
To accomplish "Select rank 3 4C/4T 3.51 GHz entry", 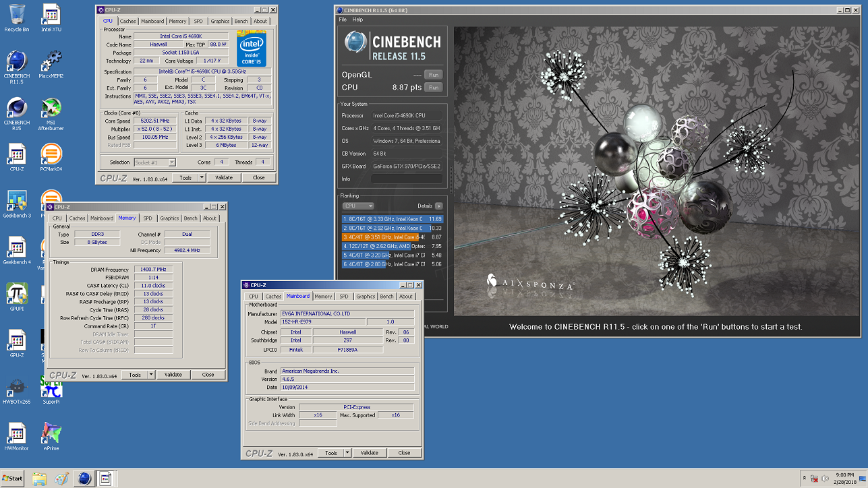I will tap(392, 237).
